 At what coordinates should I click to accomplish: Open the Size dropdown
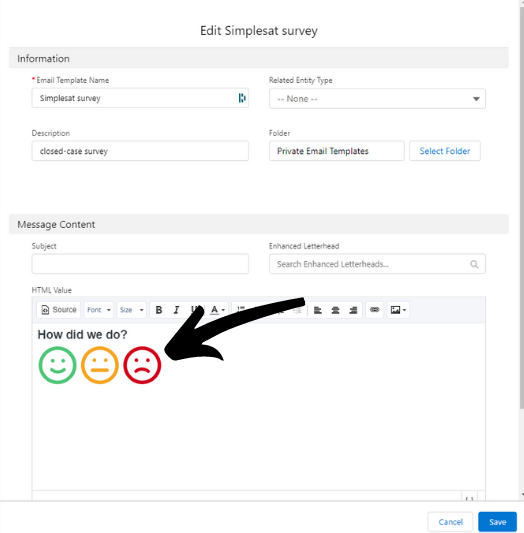click(132, 310)
